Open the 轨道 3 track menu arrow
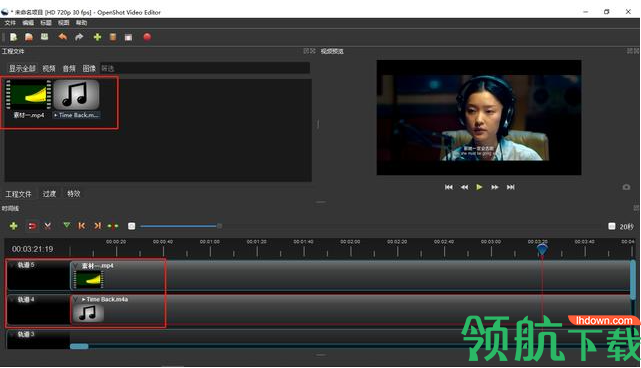Screen dimensions: 641x368 (x=13, y=334)
